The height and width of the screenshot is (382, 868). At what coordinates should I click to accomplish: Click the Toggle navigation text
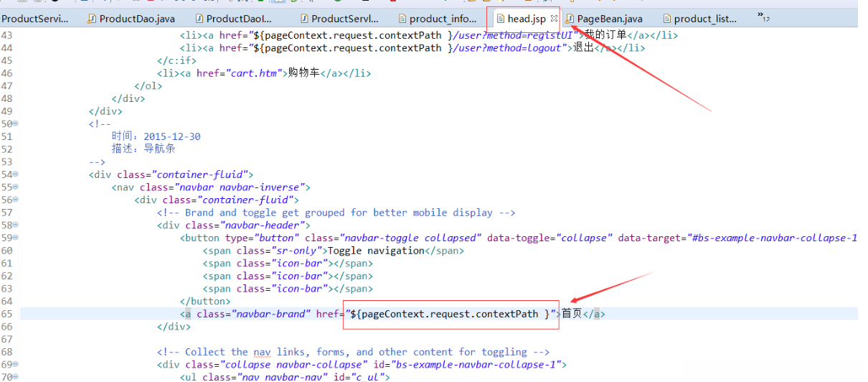tap(377, 251)
